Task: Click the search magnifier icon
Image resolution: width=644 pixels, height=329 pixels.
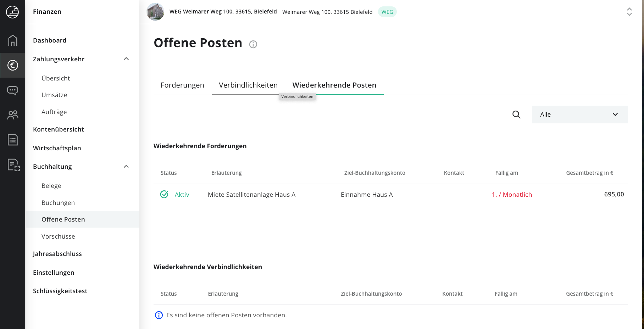Action: pos(516,115)
